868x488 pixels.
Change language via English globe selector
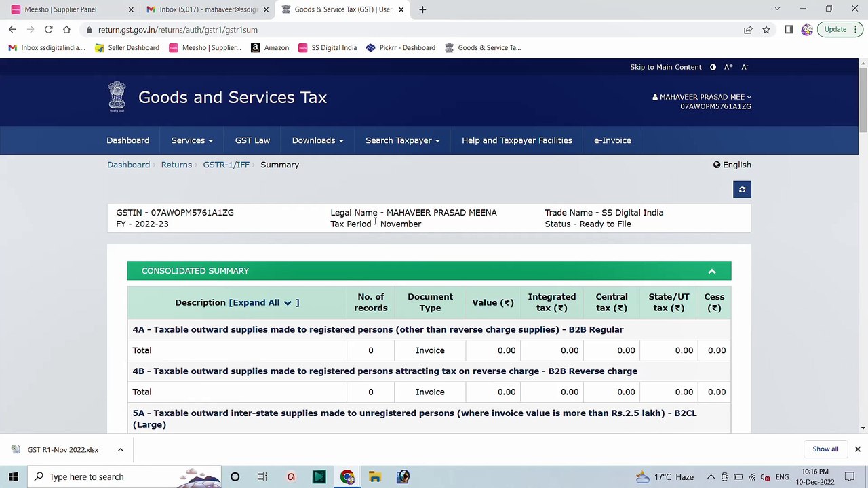point(732,165)
